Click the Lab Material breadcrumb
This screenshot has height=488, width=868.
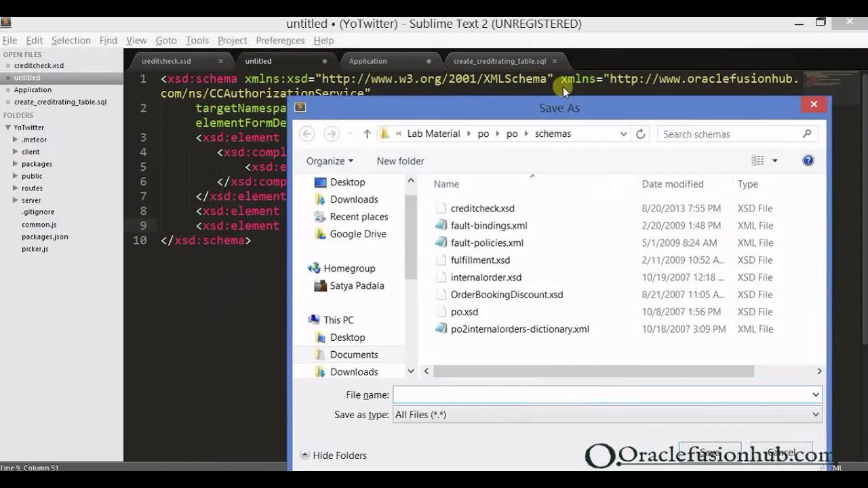point(433,134)
